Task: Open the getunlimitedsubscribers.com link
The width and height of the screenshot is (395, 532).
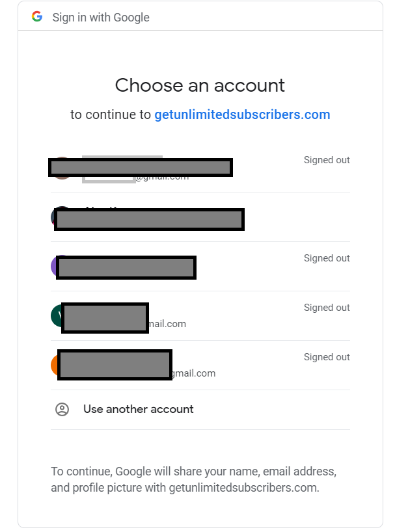Action: tap(242, 115)
